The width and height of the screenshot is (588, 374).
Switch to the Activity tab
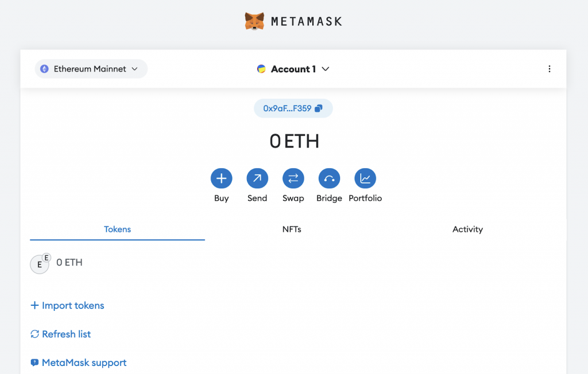pos(467,229)
